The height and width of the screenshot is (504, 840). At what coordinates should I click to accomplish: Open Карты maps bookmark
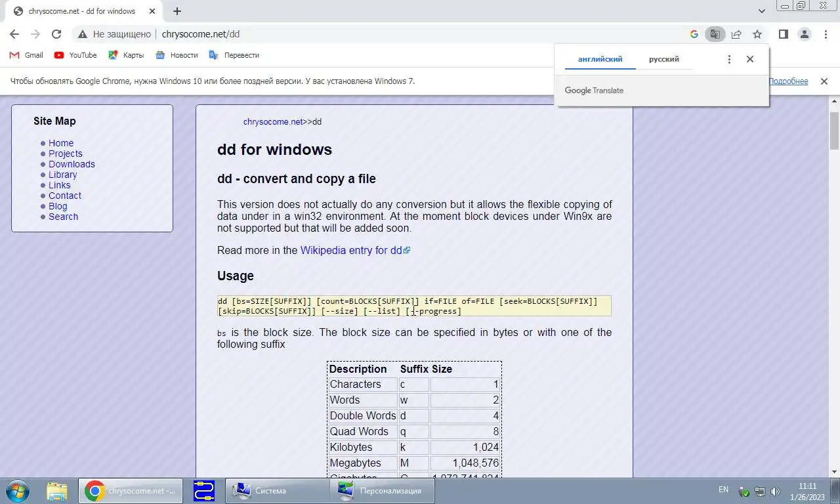(126, 55)
